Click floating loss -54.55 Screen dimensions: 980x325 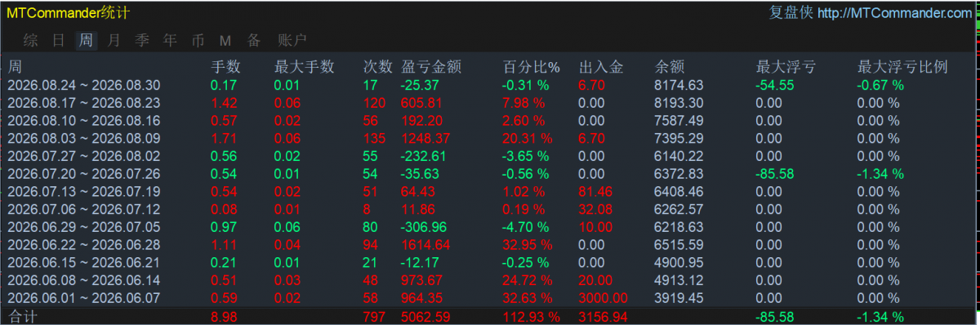coord(776,85)
